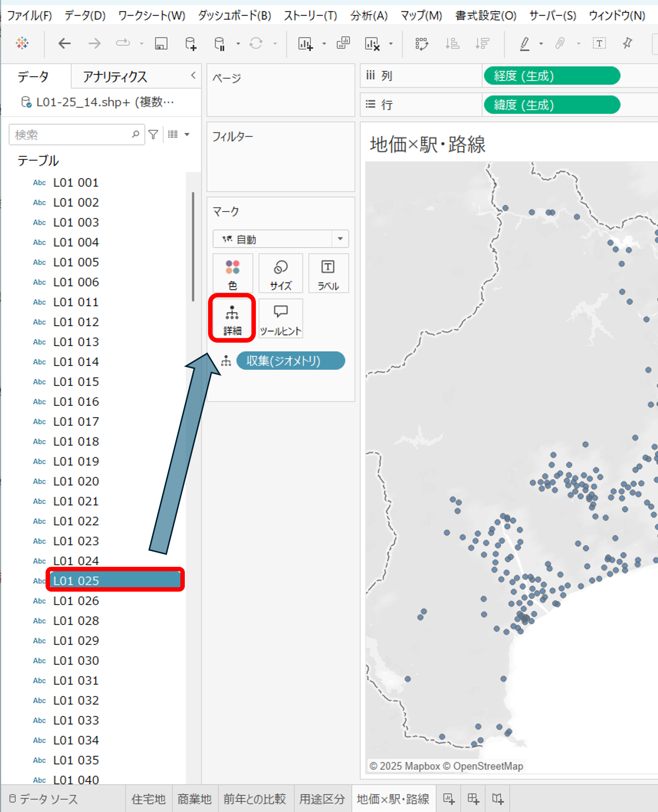The height and width of the screenshot is (812, 658).
Task: Open the マップ(M) menu
Action: pyautogui.click(x=422, y=16)
